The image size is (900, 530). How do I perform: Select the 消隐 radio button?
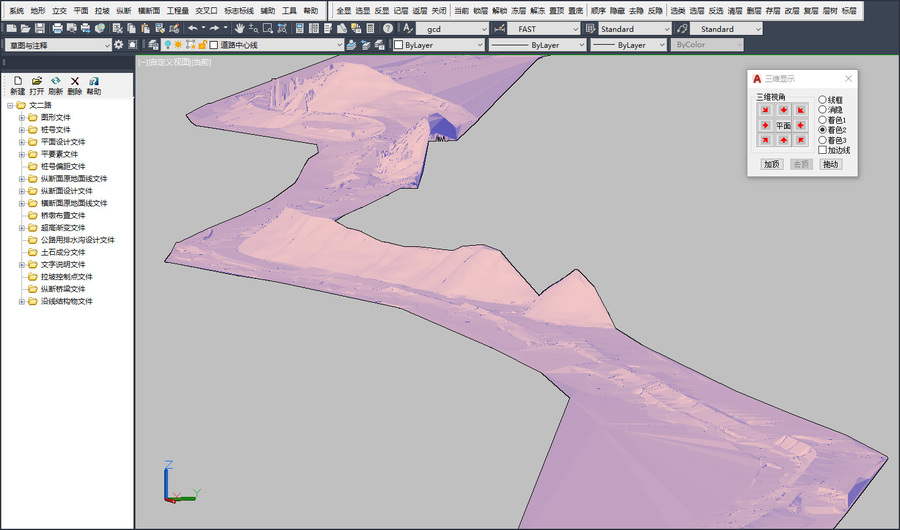click(823, 110)
